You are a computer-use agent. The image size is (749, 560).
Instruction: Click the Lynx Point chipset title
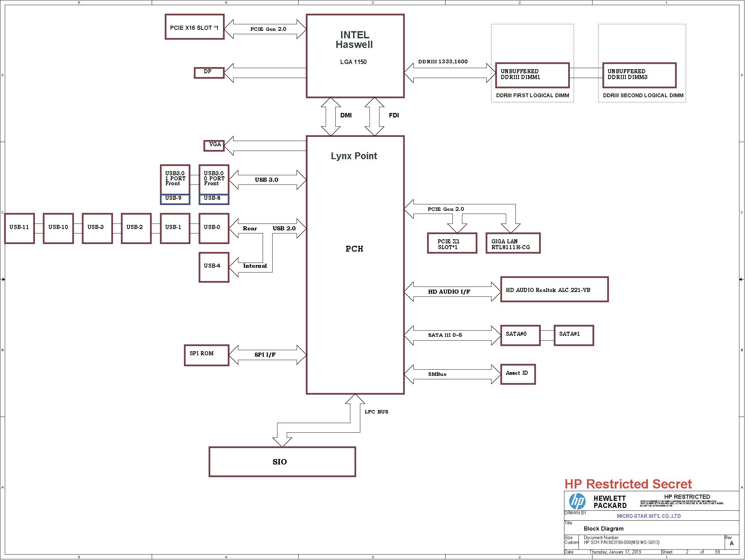354,156
